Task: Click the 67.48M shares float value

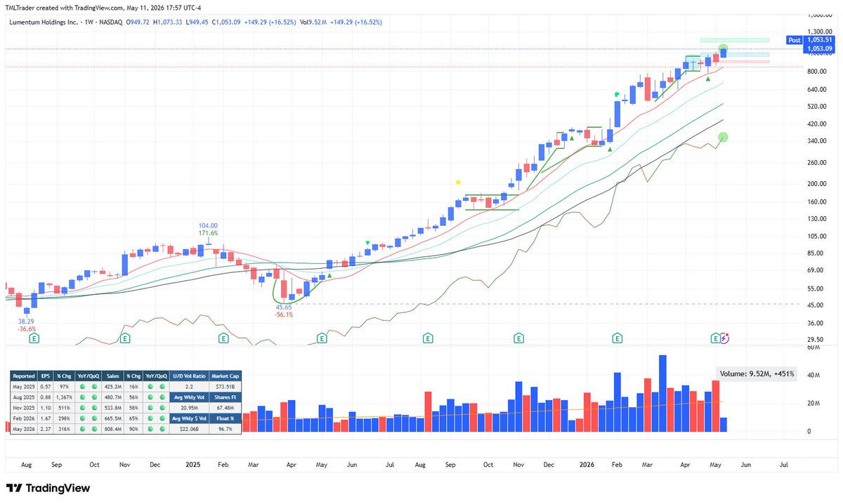Action: pyautogui.click(x=225, y=406)
